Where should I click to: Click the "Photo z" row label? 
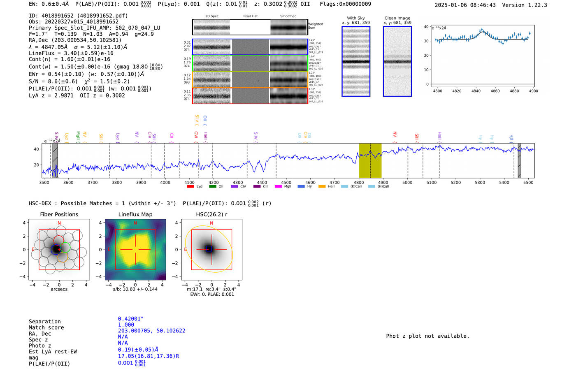tap(40, 346)
